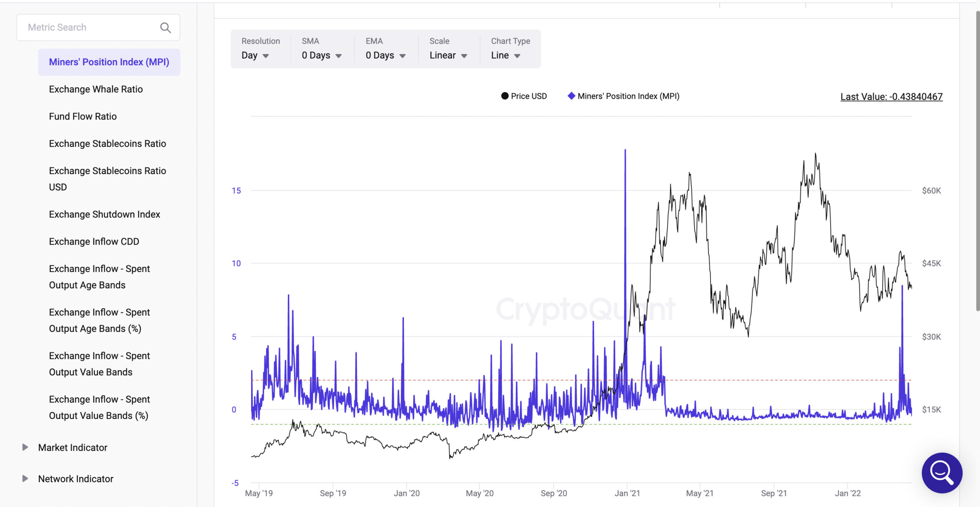Click the Jan '20 x-axis label
Image resolution: width=980 pixels, height=507 pixels.
click(x=407, y=493)
